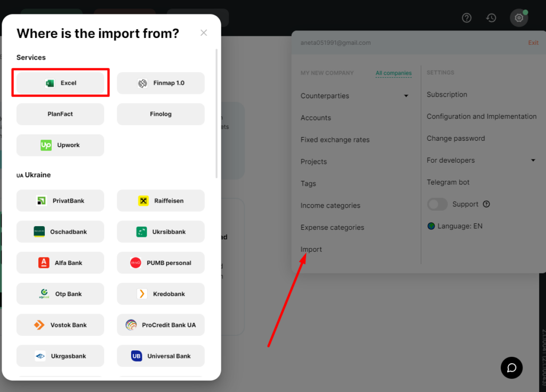Click the Ukrgasbank logo icon
The height and width of the screenshot is (392, 546).
click(40, 356)
